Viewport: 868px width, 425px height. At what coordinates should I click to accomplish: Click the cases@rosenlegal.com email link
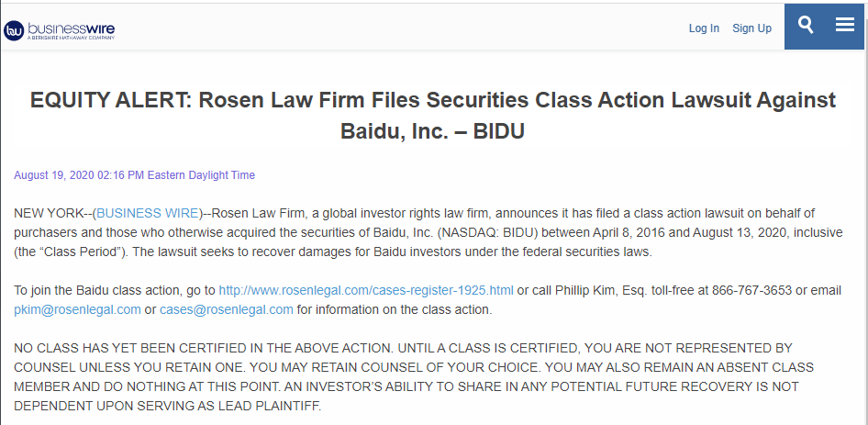(227, 309)
